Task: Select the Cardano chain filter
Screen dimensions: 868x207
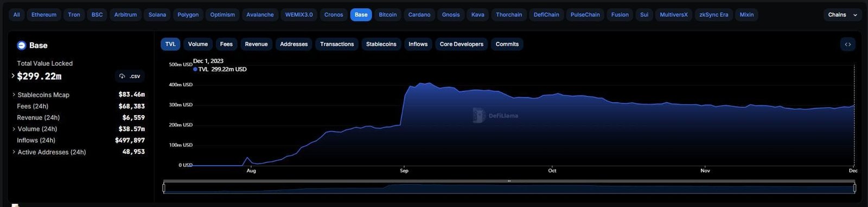Action: click(419, 15)
